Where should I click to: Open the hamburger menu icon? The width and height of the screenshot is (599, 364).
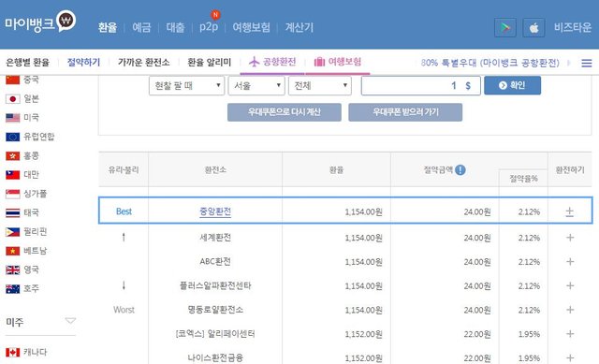coord(587,63)
